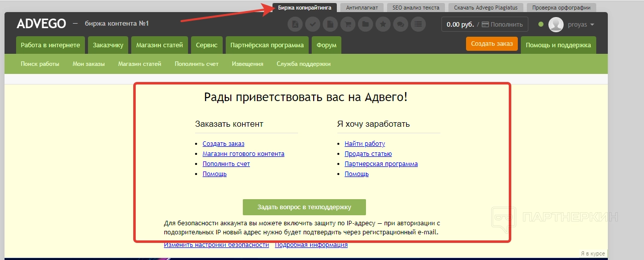Click Пополнить счет link in list

coord(226,164)
